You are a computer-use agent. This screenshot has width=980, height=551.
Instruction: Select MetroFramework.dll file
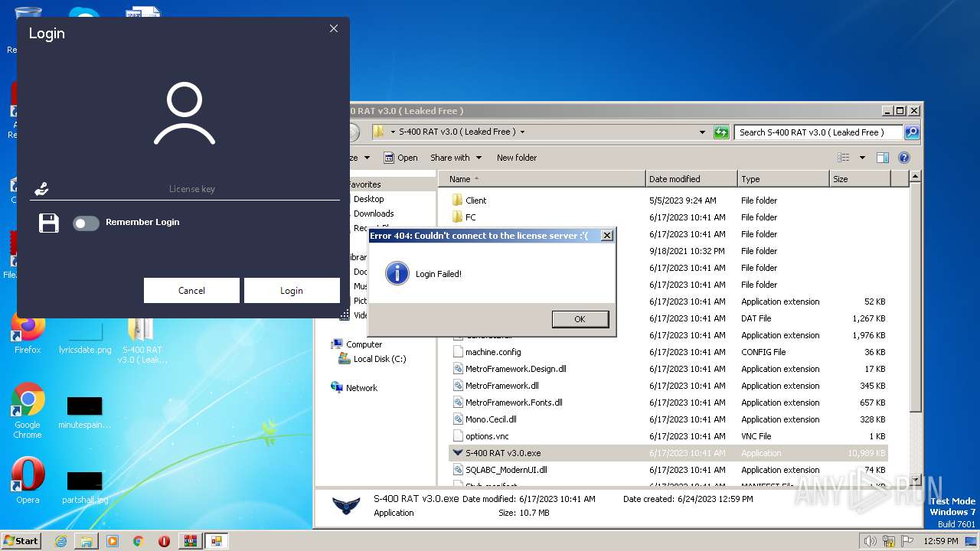[501, 386]
